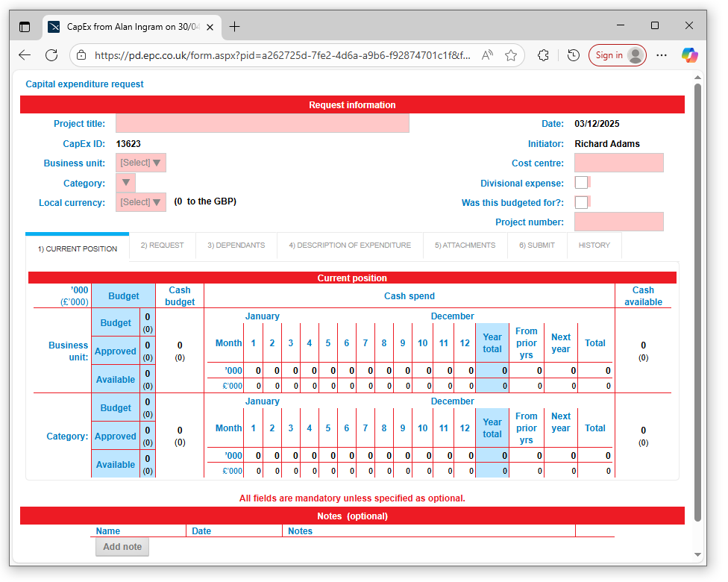Viewport: 728px width, 582px height.
Task: Open the Extensions puzzle icon
Action: [543, 55]
